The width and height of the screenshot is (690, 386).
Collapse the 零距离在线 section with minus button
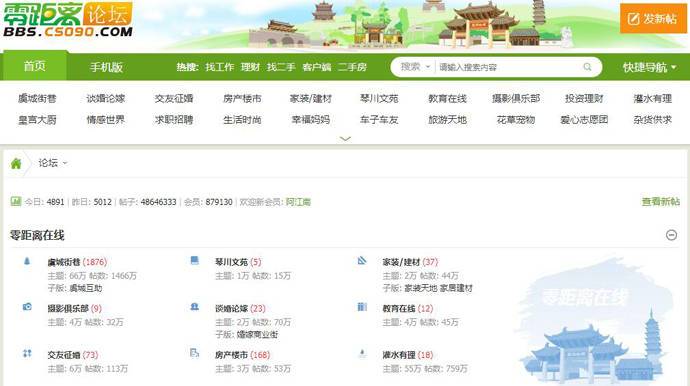coord(671,235)
